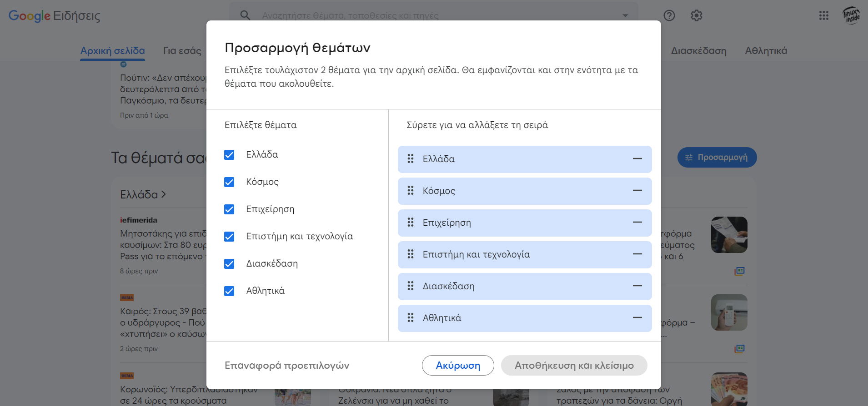Uncheck the Διασκέδαση checkbox
The width and height of the screenshot is (868, 406).
pos(229,264)
